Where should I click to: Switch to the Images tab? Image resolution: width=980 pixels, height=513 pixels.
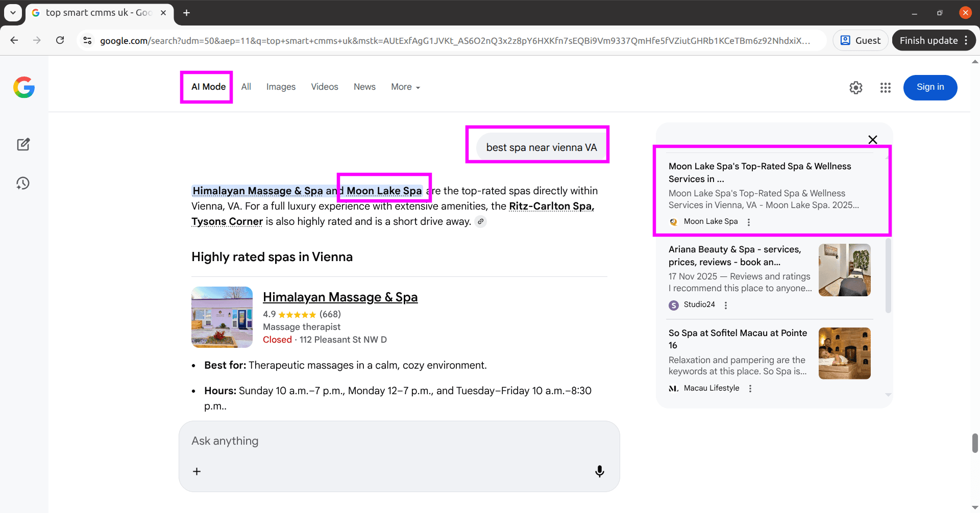(x=281, y=87)
